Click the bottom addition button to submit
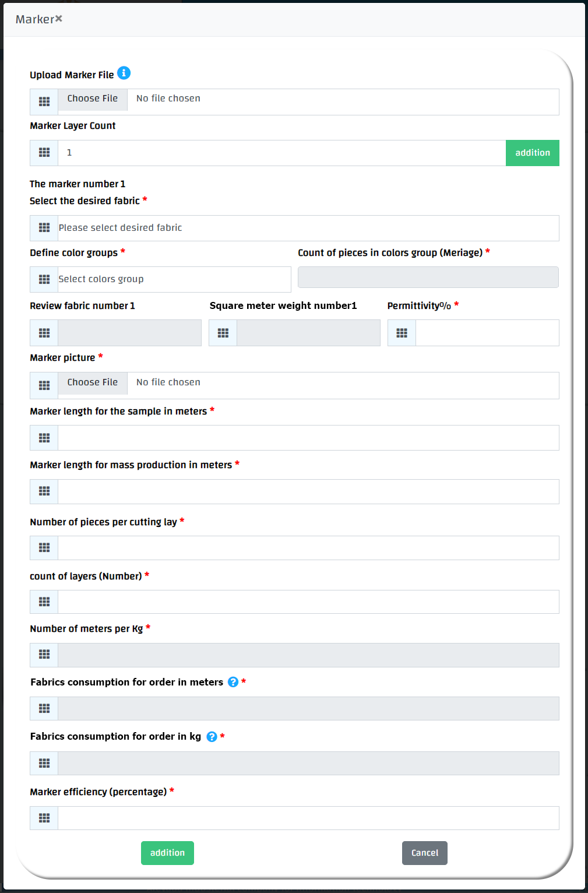The image size is (588, 893). (167, 853)
